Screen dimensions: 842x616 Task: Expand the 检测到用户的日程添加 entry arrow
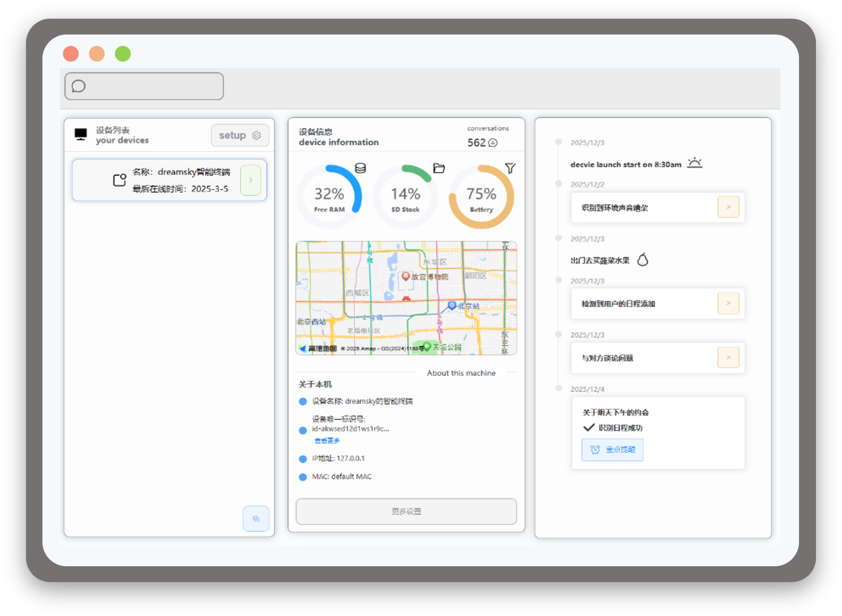coord(728,303)
